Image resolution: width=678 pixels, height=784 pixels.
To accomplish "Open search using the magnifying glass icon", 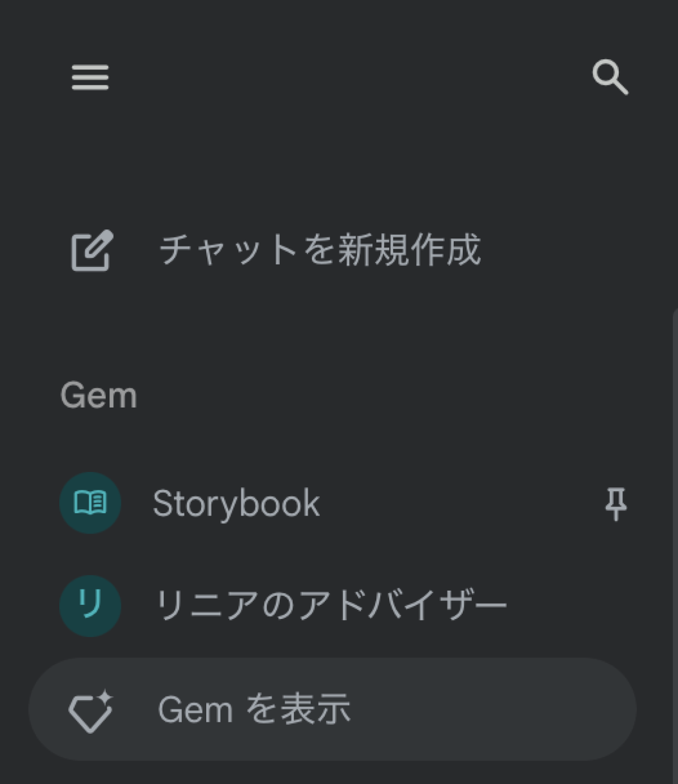I will (610, 77).
